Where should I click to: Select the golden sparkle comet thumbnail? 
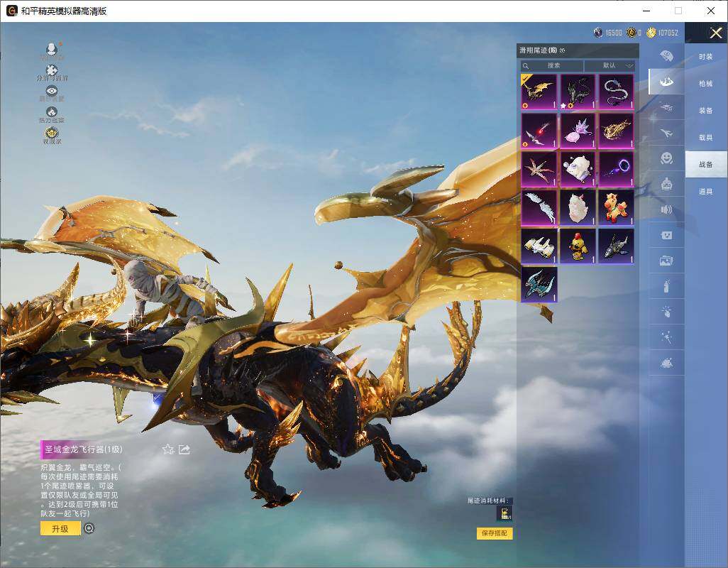(x=616, y=131)
